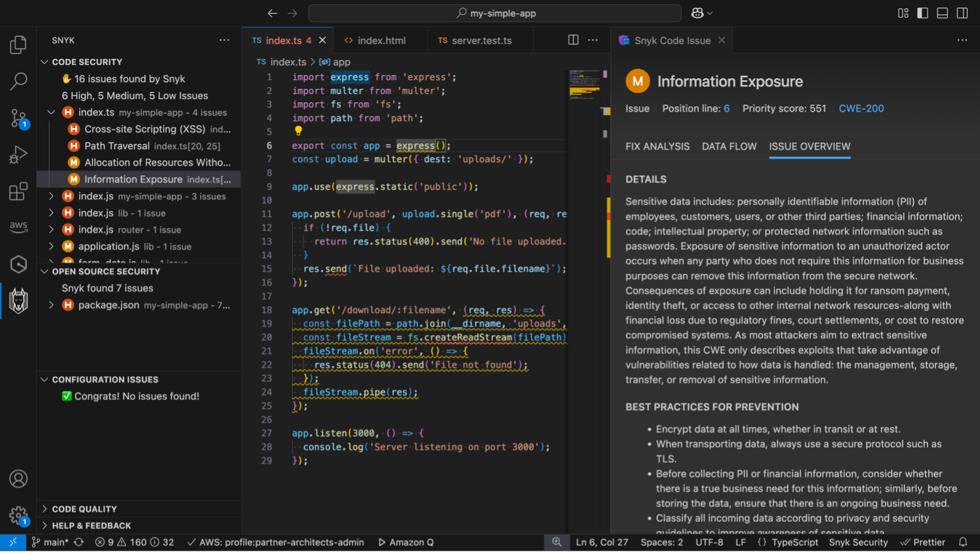This screenshot has height=554, width=980.
Task: Expand the index.js my-simple-app issues group
Action: point(51,196)
